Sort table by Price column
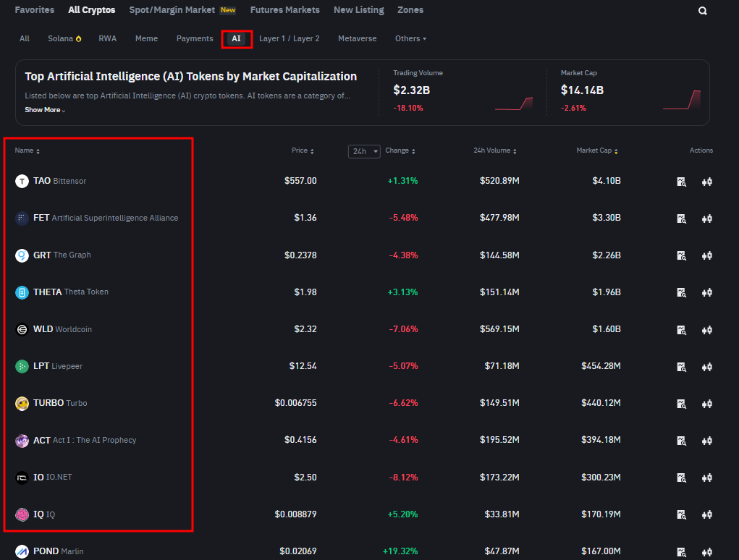 coord(303,150)
